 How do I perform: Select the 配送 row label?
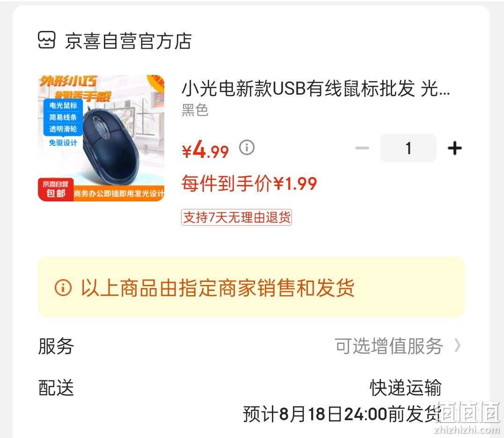coord(56,387)
